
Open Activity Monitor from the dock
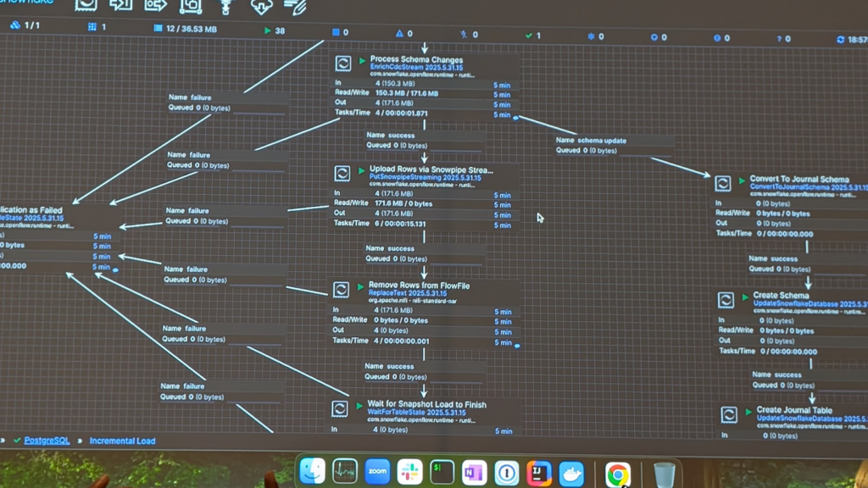pyautogui.click(x=345, y=472)
